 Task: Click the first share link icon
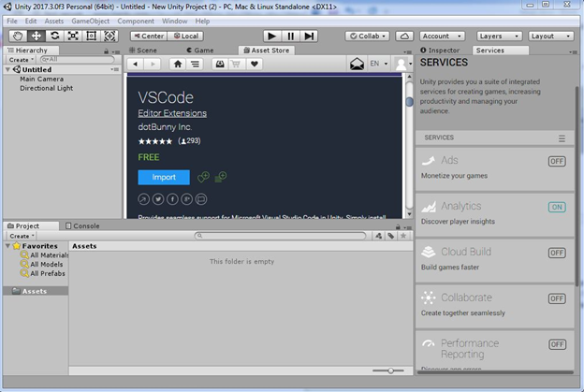[144, 199]
